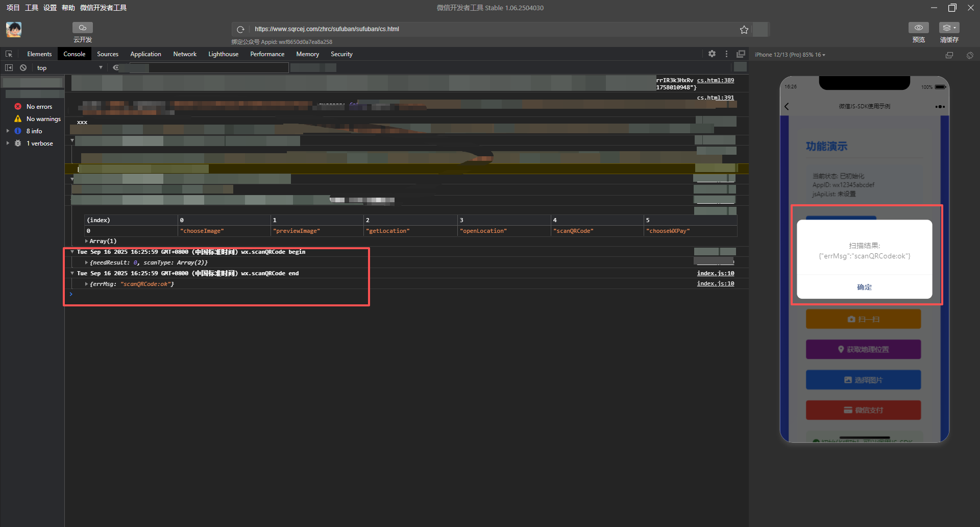This screenshot has height=527, width=980.
Task: Clear the console icon
Action: 23,67
